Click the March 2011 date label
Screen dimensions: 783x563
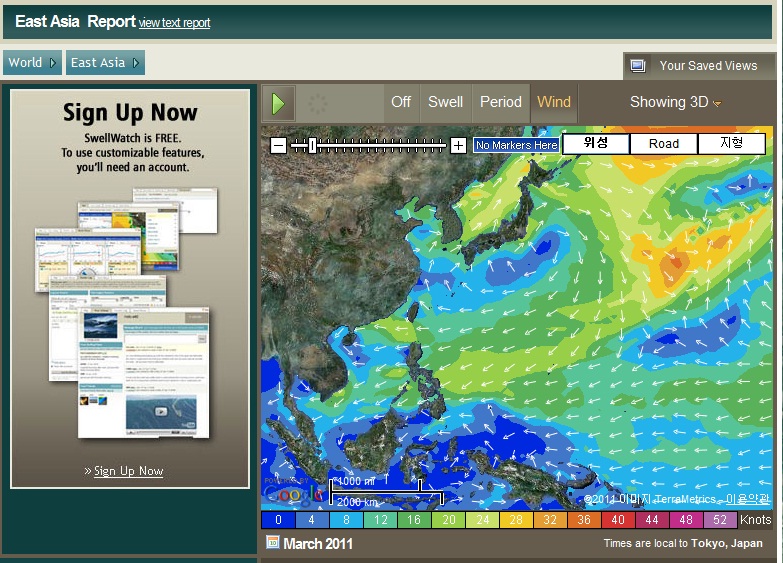point(318,544)
